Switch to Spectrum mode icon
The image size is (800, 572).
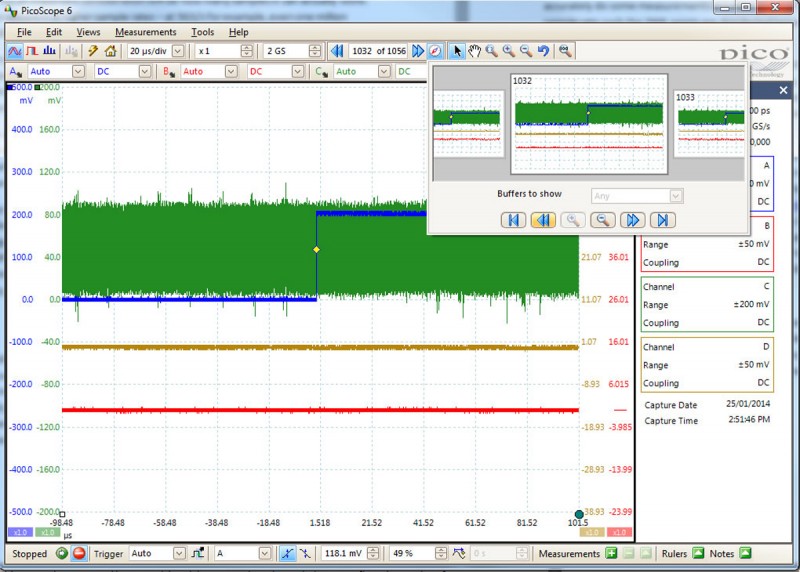point(49,51)
